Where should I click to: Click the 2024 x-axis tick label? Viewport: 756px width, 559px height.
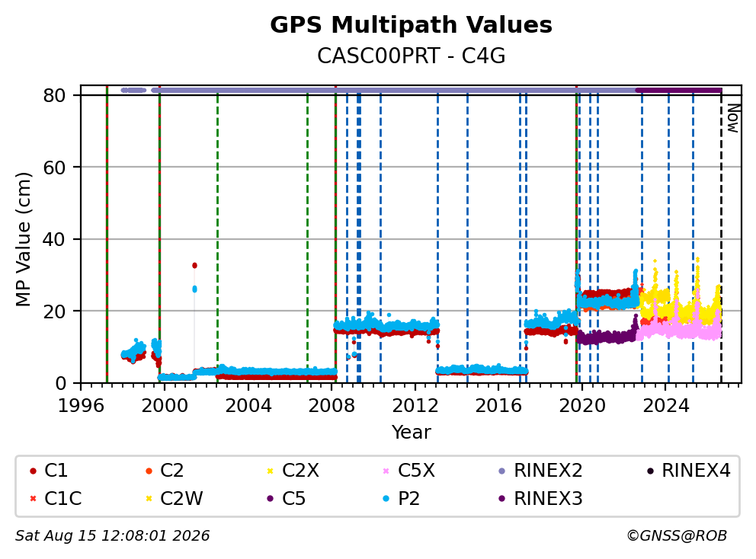(666, 406)
